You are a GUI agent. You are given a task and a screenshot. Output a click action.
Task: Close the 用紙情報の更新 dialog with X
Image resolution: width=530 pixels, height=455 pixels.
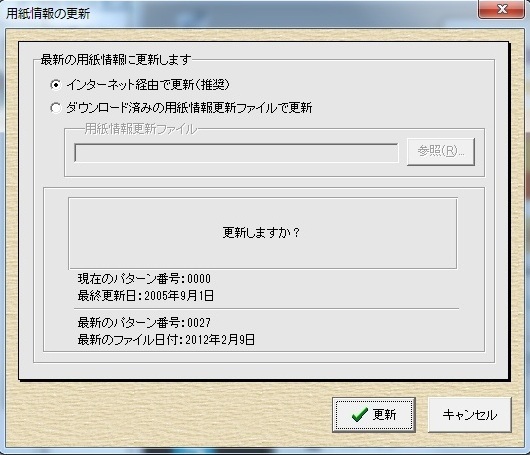[502, 9]
